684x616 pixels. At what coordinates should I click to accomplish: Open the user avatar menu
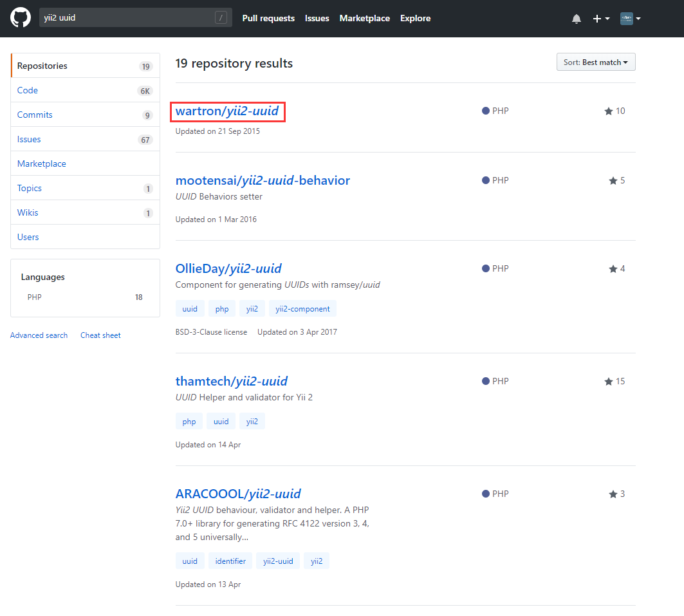(630, 19)
